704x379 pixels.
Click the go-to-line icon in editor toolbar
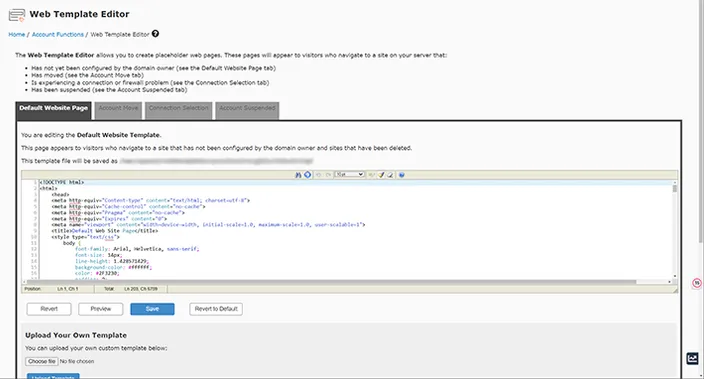[x=308, y=175]
